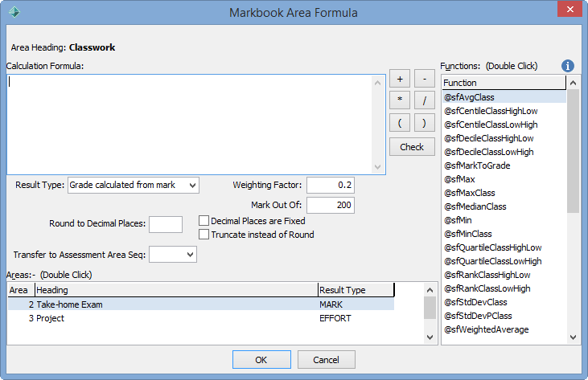Select the @sfAvgClass function

click(x=504, y=97)
